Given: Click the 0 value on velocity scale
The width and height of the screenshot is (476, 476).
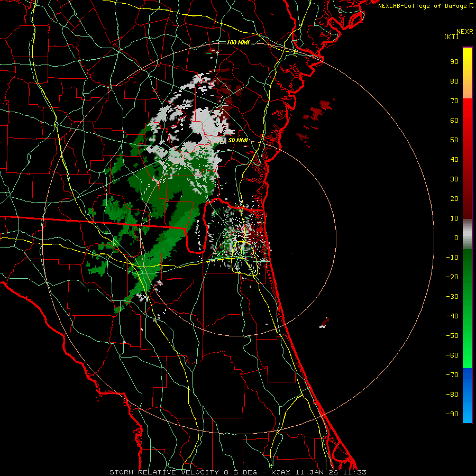Looking at the screenshot, I should click(456, 237).
